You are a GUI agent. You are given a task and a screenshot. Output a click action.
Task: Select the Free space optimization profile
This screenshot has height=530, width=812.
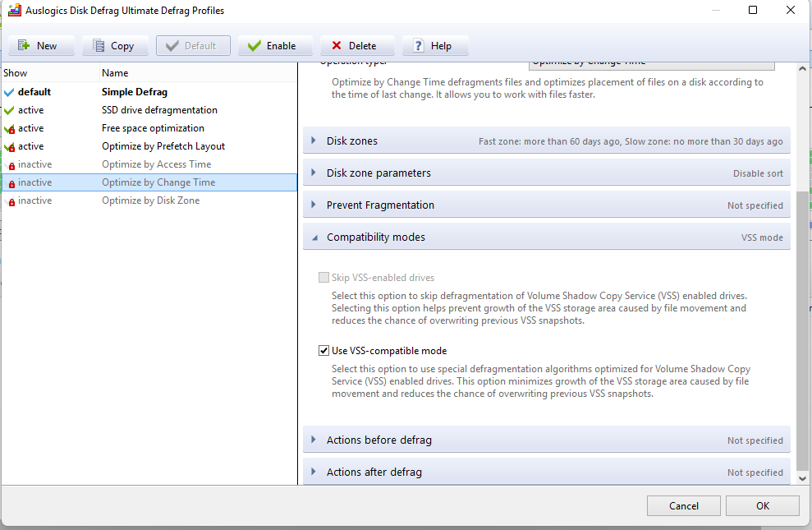tap(149, 128)
